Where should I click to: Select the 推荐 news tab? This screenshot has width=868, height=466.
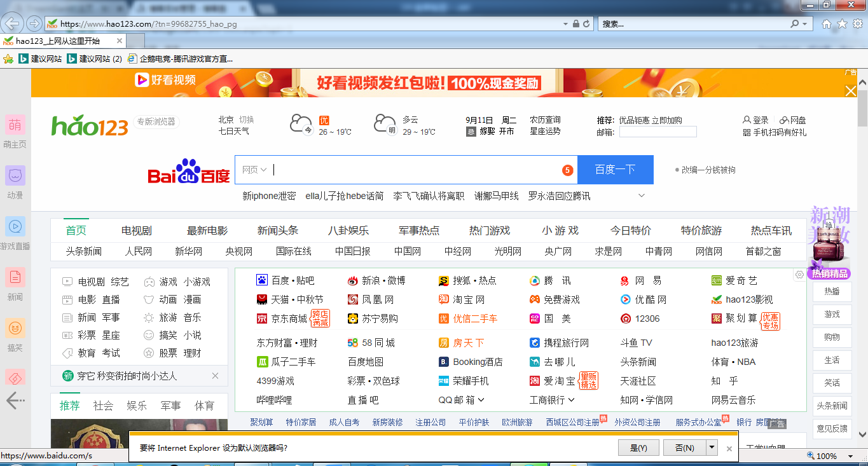pyautogui.click(x=70, y=405)
